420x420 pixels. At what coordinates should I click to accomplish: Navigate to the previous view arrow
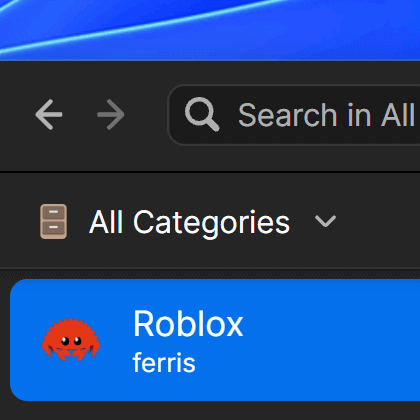coord(49,114)
